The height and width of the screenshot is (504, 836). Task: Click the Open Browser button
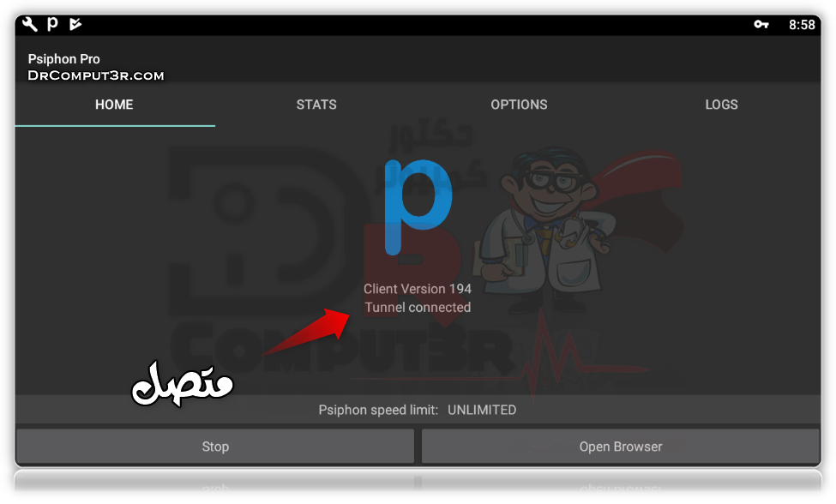tap(621, 447)
